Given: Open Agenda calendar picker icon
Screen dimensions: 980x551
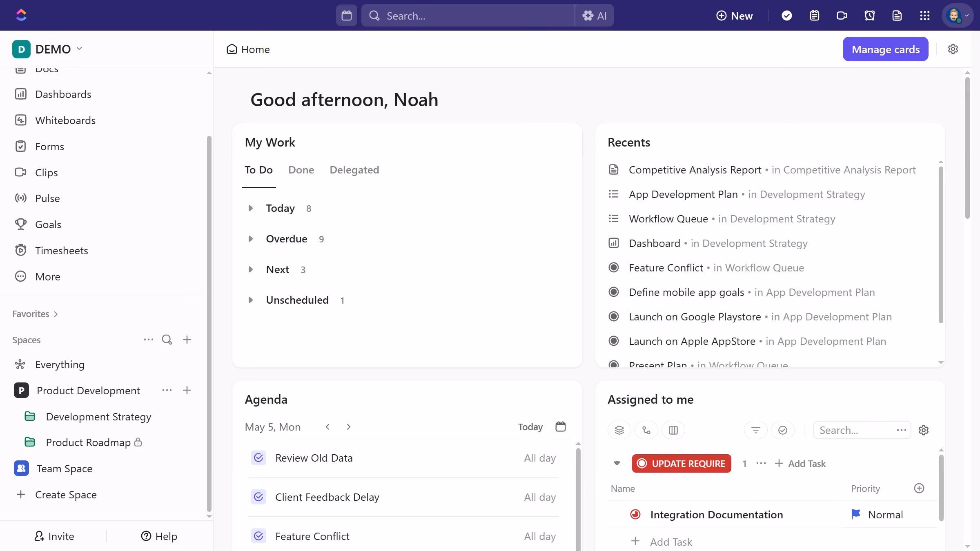Looking at the screenshot, I should [x=561, y=427].
